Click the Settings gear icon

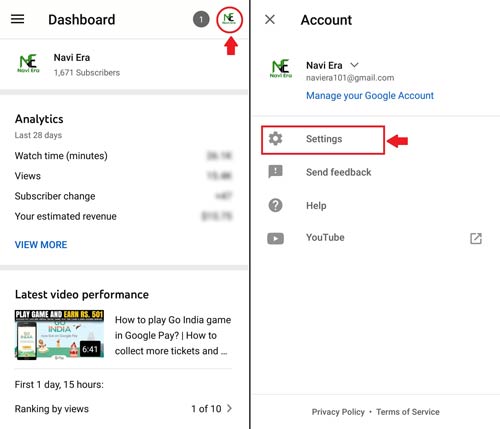point(276,139)
